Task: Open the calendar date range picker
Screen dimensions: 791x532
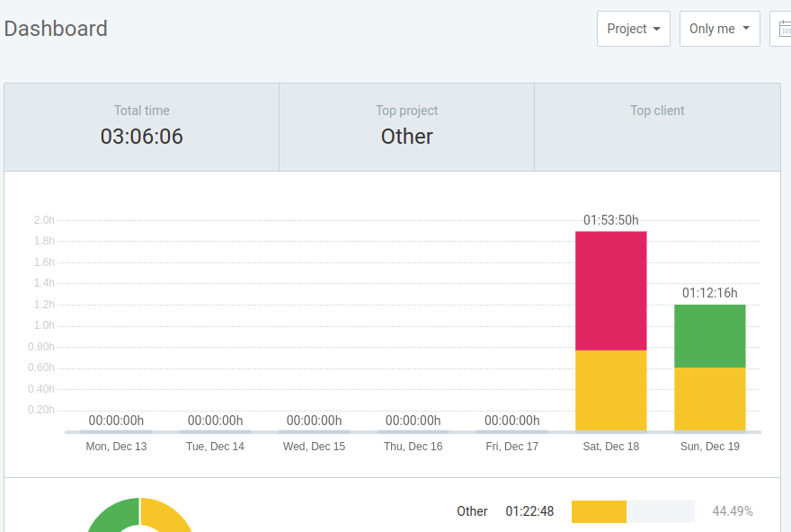Action: pyautogui.click(x=781, y=29)
